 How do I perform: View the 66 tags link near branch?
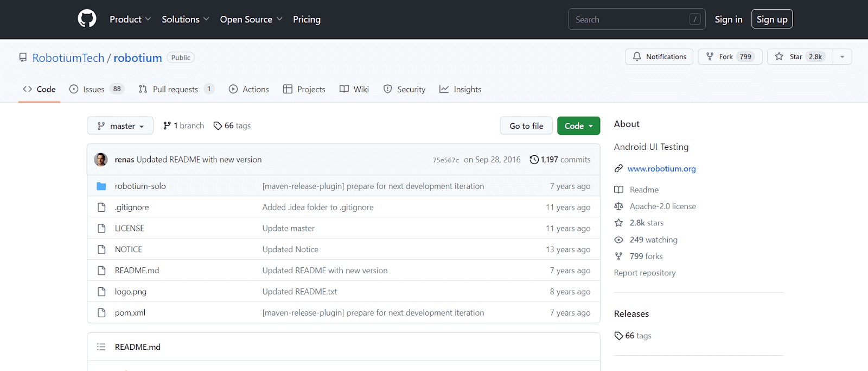click(x=232, y=126)
